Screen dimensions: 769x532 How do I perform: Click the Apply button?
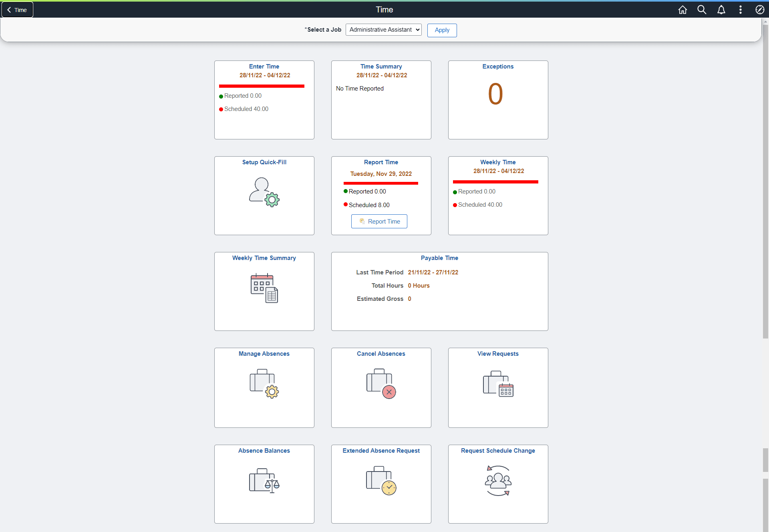point(442,30)
